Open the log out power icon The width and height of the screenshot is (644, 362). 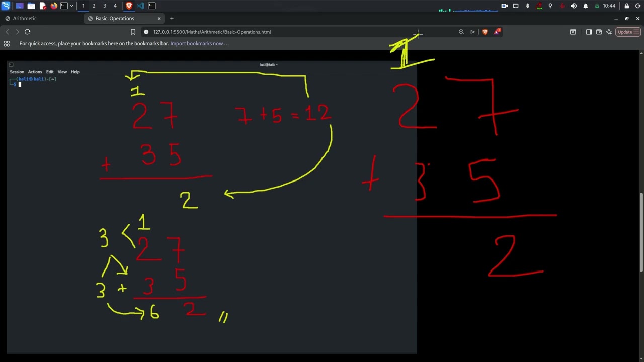(637, 6)
